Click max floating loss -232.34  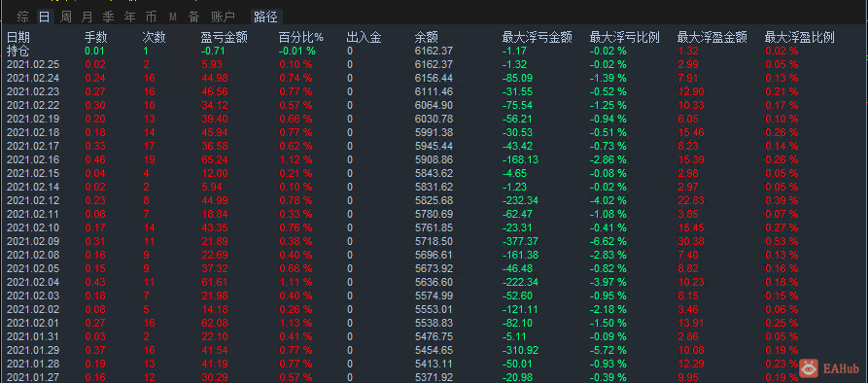click(520, 200)
